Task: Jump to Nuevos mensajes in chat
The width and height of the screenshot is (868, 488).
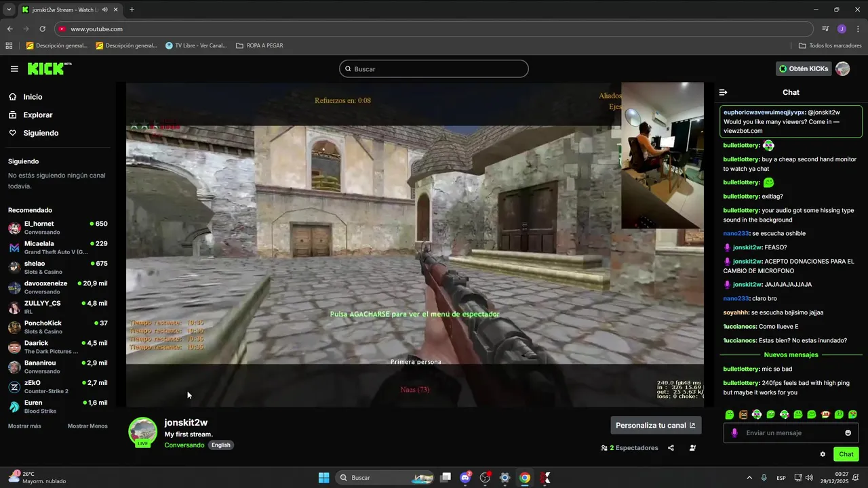Action: click(791, 354)
